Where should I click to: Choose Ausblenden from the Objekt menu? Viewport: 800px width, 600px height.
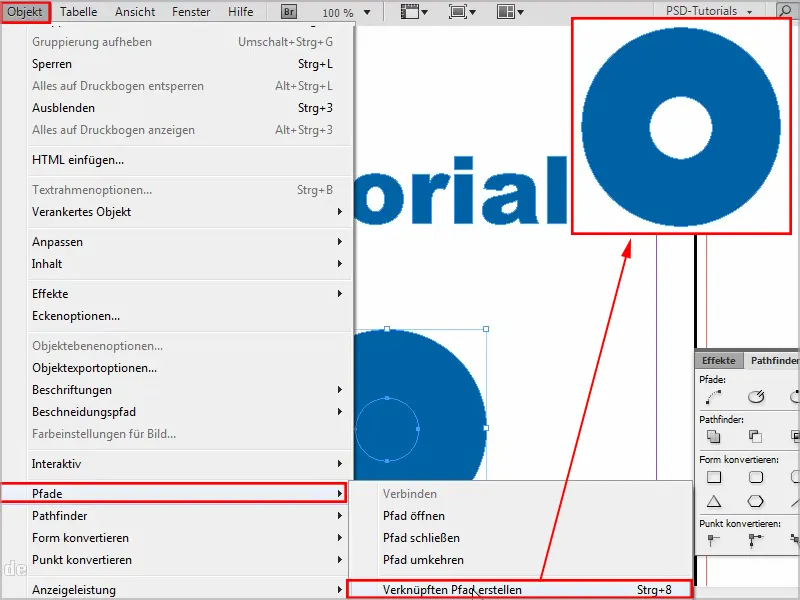190,108
